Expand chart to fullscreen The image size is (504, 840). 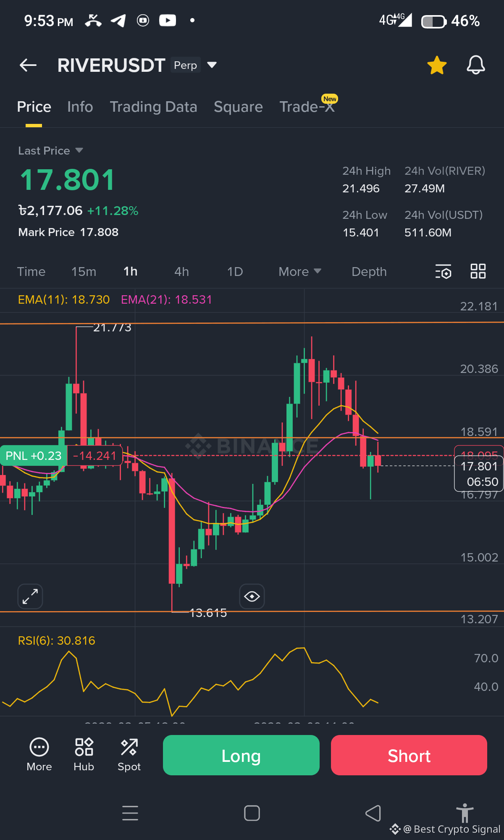coord(30,596)
